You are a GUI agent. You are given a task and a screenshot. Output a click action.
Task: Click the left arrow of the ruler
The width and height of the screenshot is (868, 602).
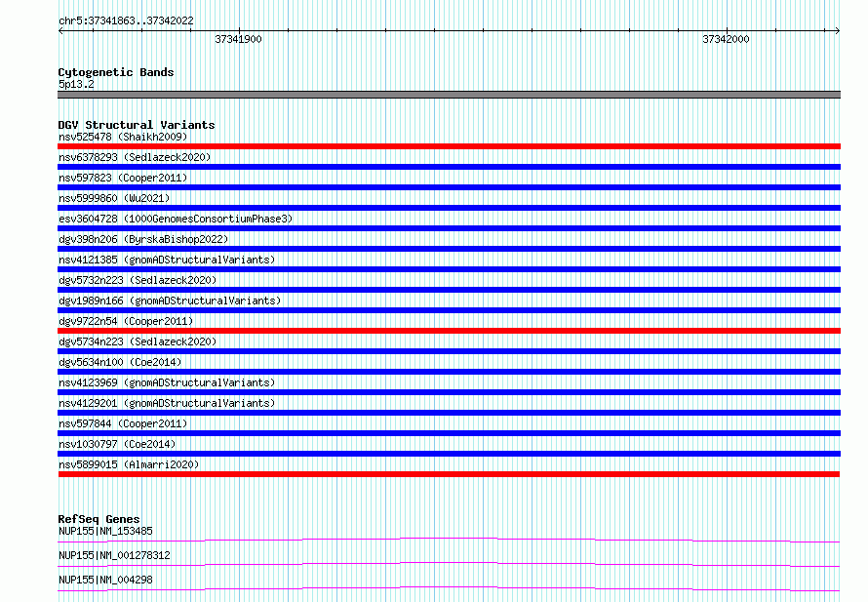tap(60, 31)
